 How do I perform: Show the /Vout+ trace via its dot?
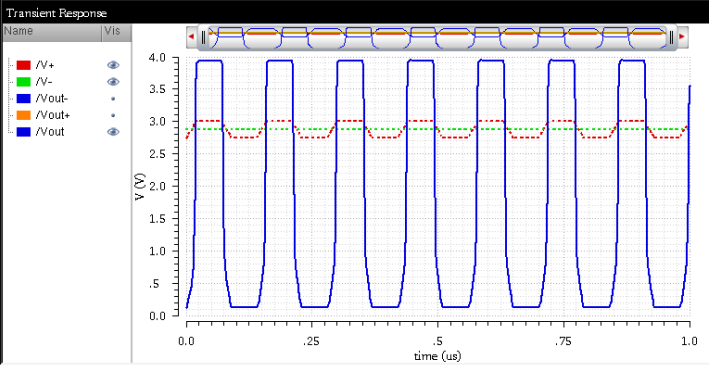(x=113, y=115)
